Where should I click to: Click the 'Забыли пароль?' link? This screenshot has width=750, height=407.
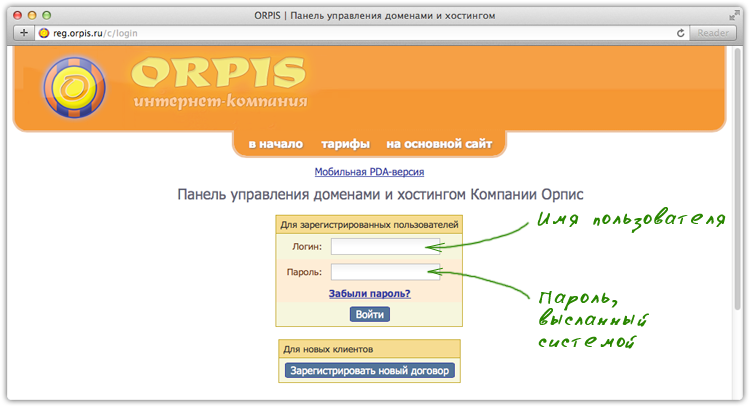pyautogui.click(x=369, y=294)
